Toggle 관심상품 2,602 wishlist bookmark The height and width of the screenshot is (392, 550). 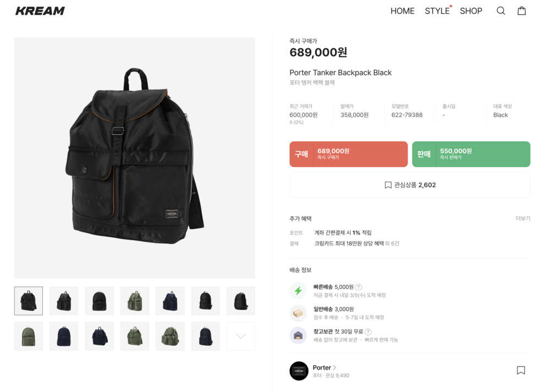click(410, 185)
